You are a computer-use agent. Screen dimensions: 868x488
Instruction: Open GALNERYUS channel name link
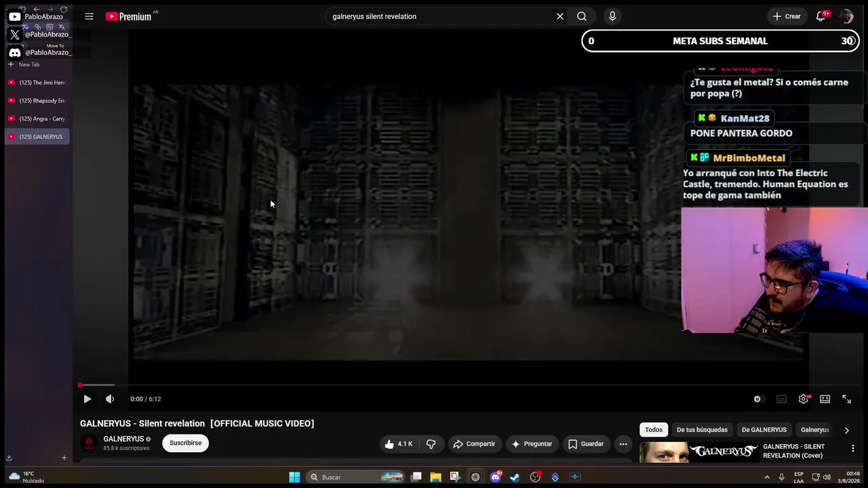(x=123, y=439)
